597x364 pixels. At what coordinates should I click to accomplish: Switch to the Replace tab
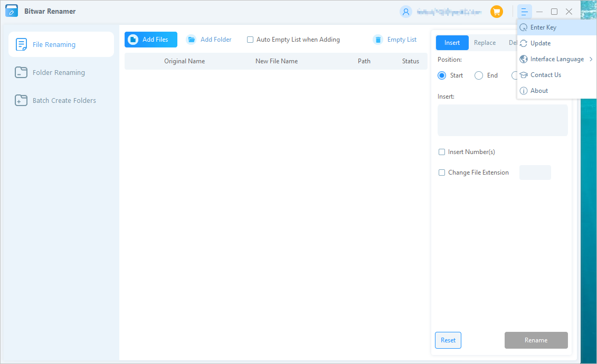485,43
